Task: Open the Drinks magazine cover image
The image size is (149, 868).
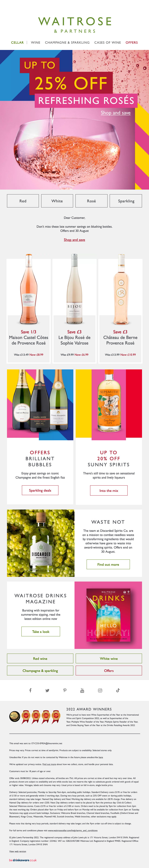Action: click(x=108, y=615)
